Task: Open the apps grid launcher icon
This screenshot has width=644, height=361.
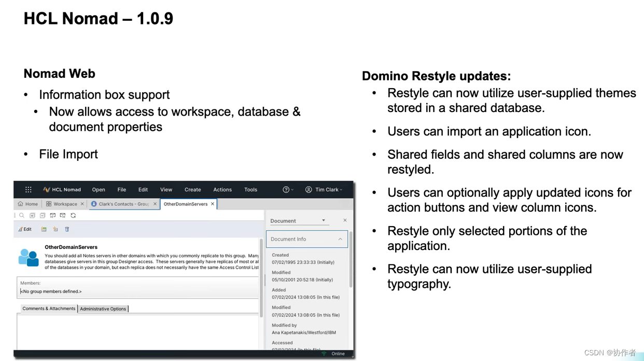Action: coord(29,190)
